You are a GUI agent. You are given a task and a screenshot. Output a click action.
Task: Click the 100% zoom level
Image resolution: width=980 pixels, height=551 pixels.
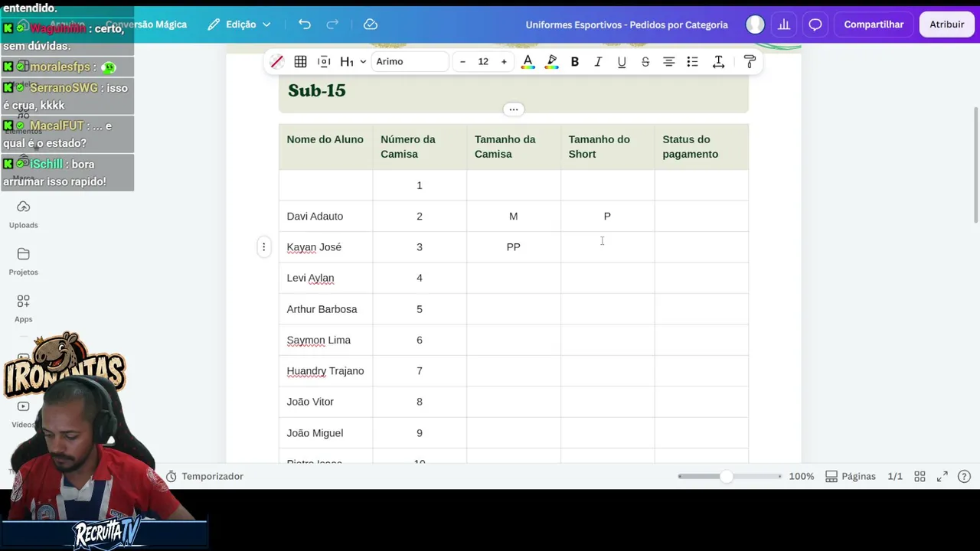801,476
